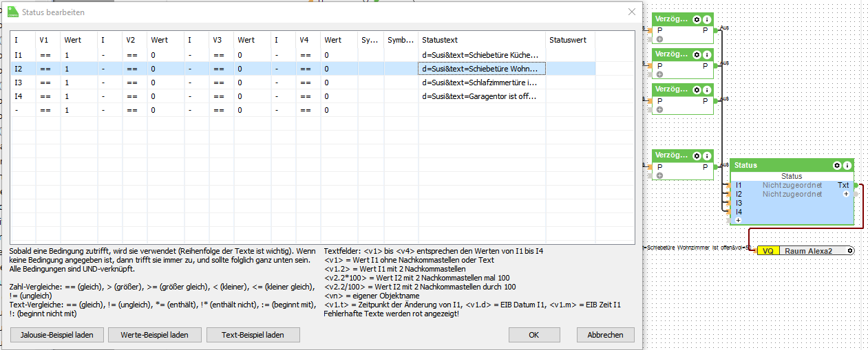Click the I2 input of Status block
This screenshot has width=868, height=350.
coord(739,195)
